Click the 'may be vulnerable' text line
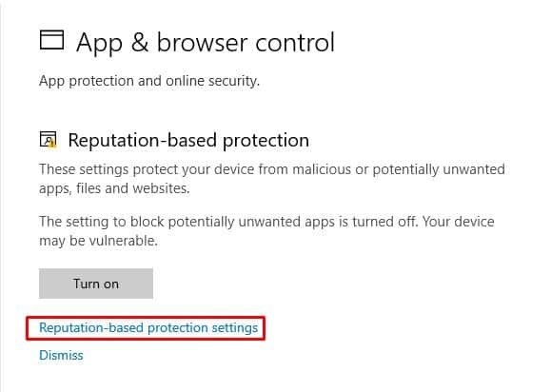 (x=98, y=241)
